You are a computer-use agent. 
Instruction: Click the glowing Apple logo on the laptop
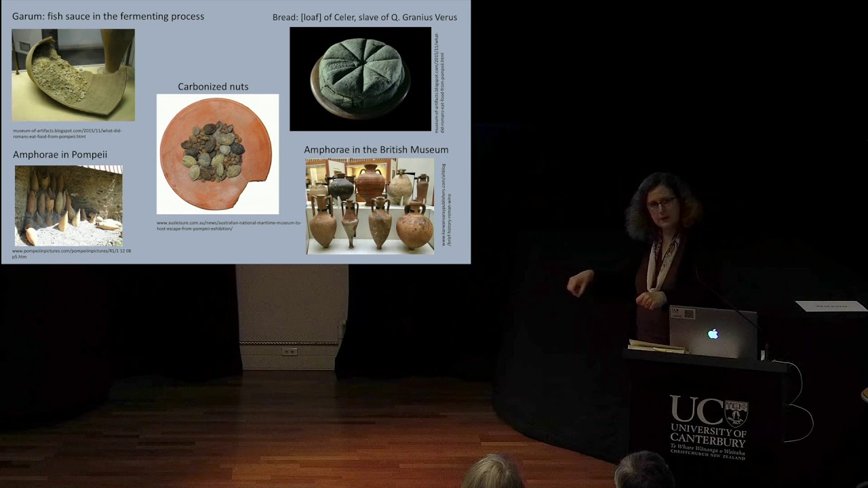713,334
